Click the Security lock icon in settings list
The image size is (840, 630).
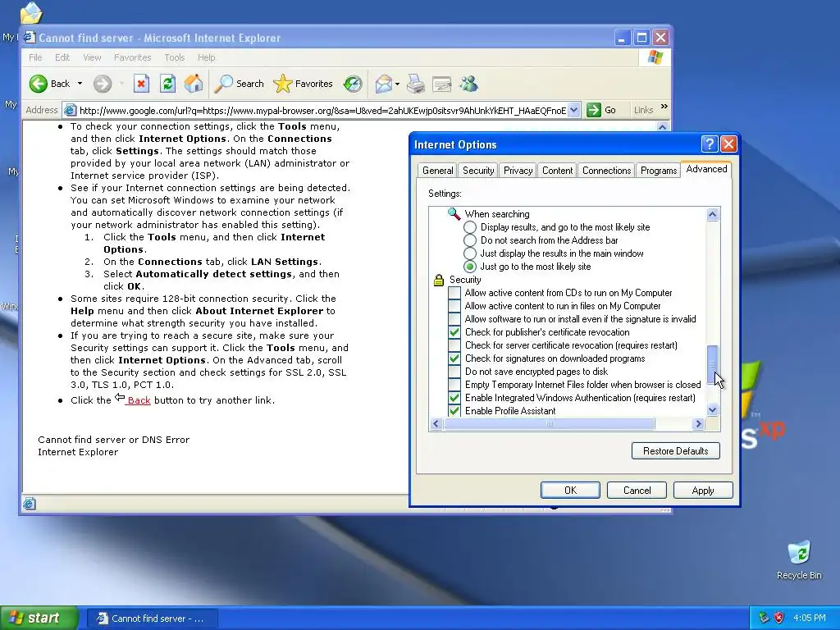[x=439, y=280]
